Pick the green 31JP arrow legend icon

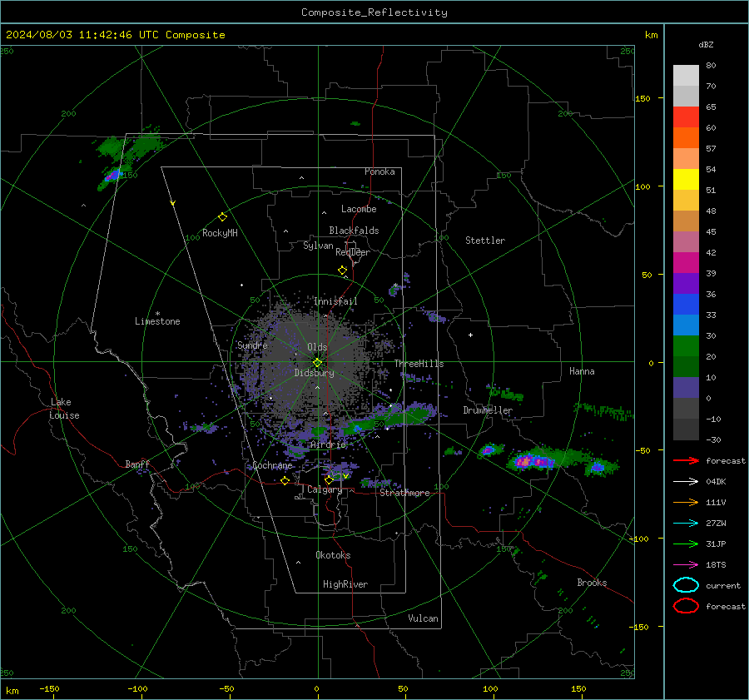(686, 544)
